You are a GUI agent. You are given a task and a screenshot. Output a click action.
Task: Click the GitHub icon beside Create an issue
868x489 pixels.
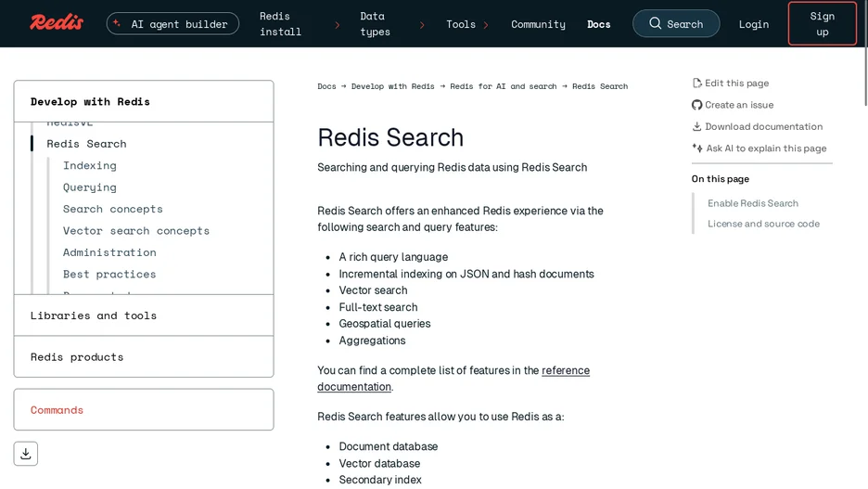click(x=697, y=105)
